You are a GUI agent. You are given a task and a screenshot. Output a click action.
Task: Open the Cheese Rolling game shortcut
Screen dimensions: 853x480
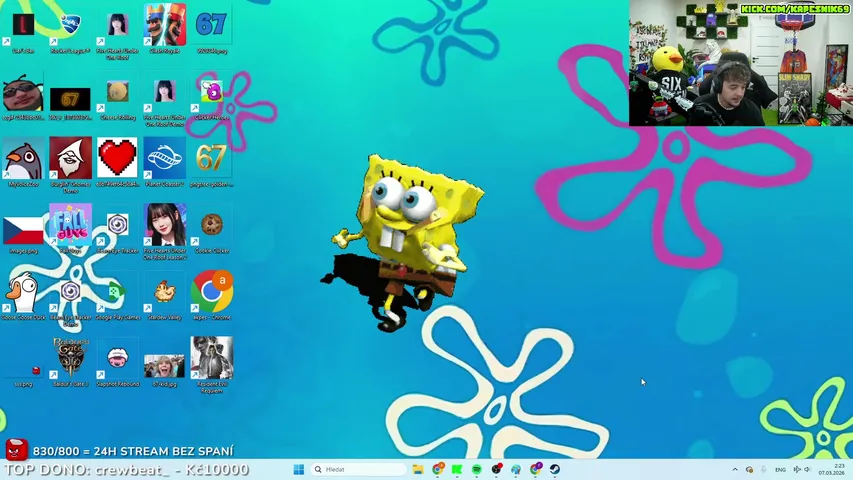click(118, 98)
